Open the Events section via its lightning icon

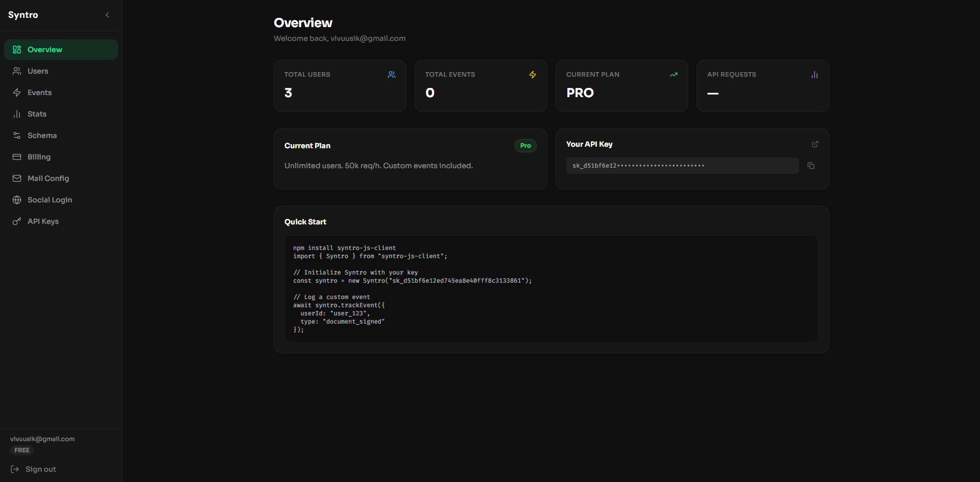17,93
